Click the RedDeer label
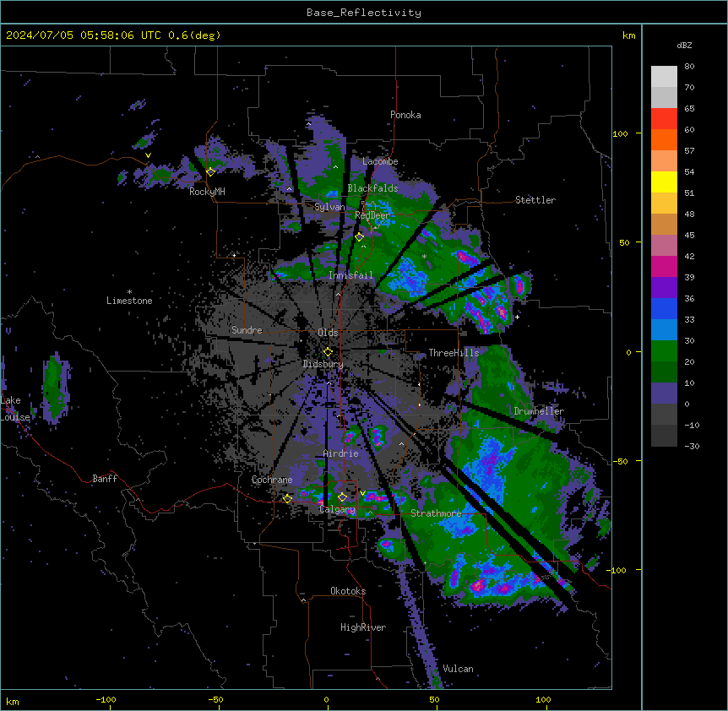 tap(372, 215)
